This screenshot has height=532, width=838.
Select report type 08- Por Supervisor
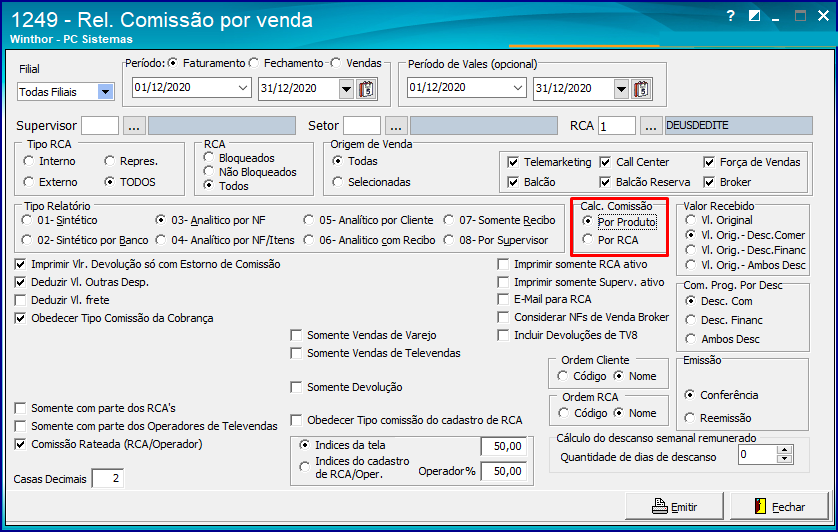[x=449, y=240]
